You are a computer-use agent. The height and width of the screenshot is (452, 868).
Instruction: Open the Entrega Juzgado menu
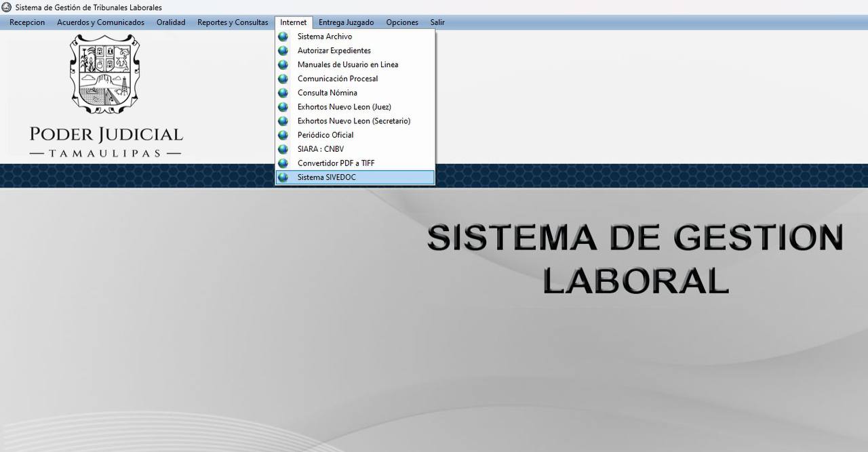click(346, 22)
